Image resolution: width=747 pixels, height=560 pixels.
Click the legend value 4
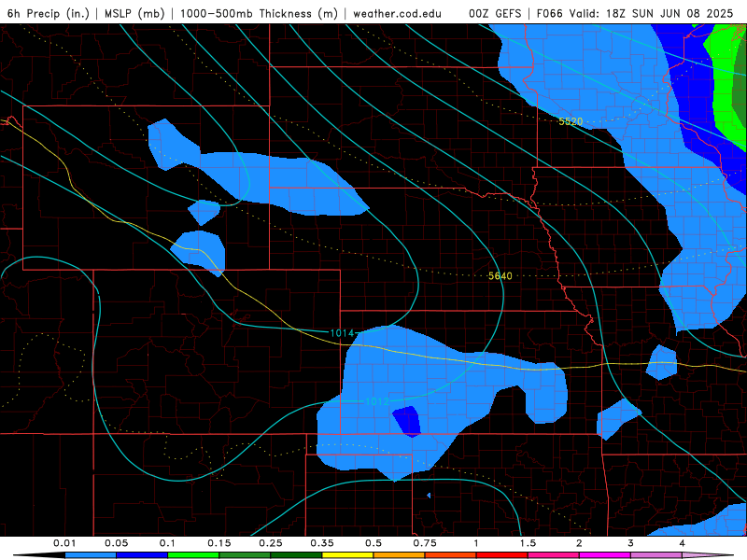[x=682, y=543]
